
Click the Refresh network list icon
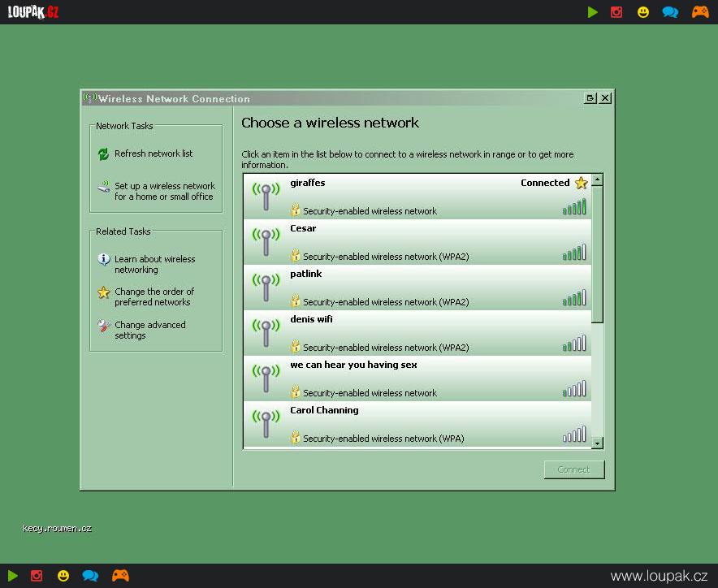coord(103,153)
